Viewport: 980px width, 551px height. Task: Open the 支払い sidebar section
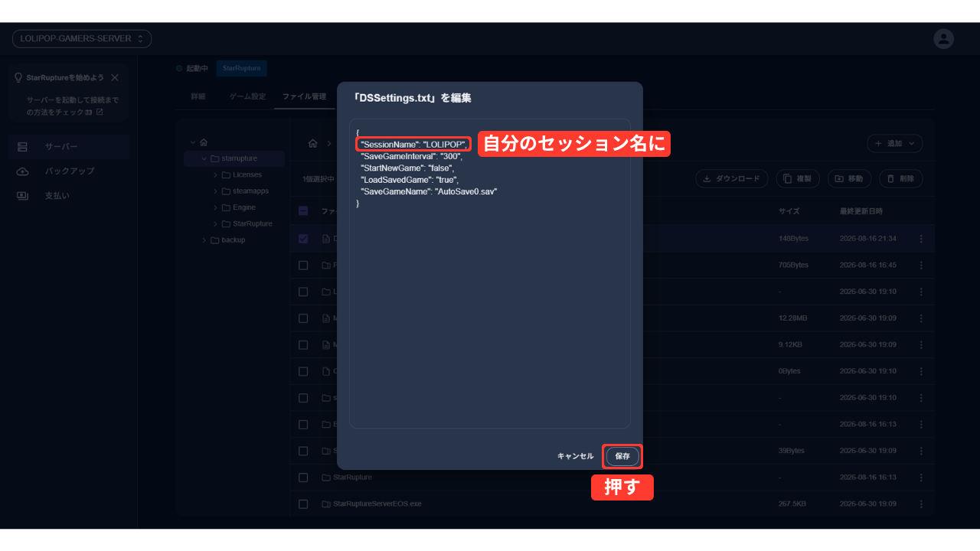[69, 195]
